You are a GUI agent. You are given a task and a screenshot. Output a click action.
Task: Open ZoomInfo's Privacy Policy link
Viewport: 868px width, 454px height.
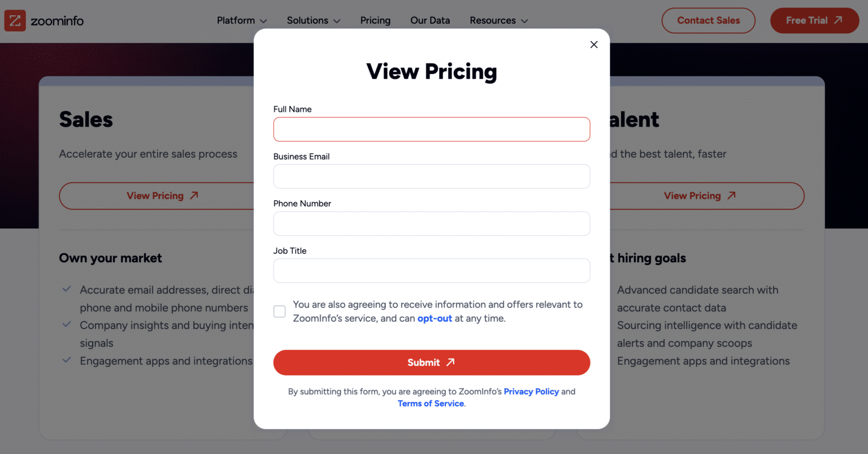(x=531, y=391)
